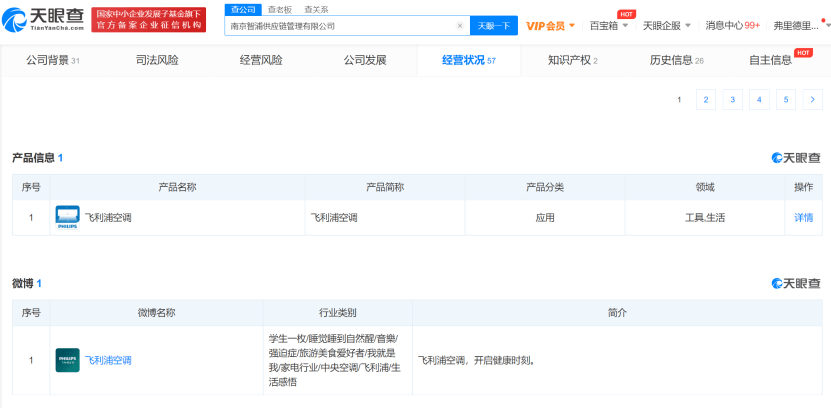Click the 应用 product category cell
Screen dimensions: 831x408
coord(545,218)
